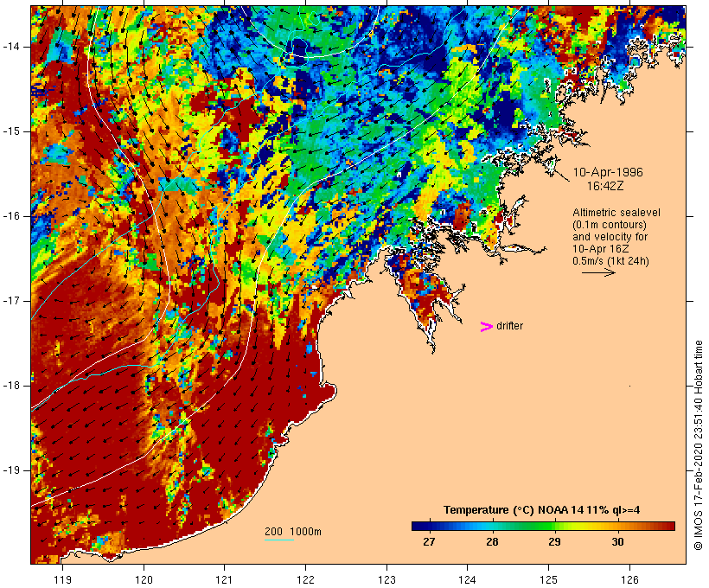Click the latitude axis label '-18'
Image resolution: width=709 pixels, height=588 pixels.
[x=11, y=386]
